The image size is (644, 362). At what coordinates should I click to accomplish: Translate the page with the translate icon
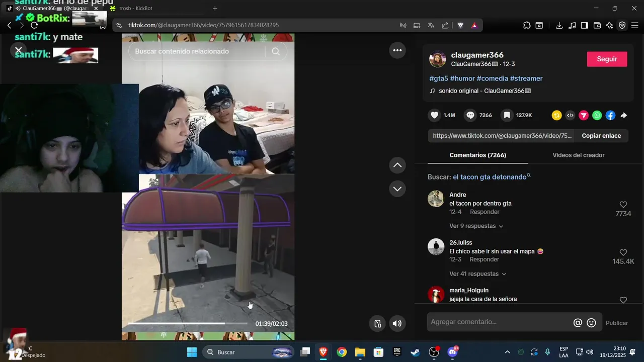pos(431,25)
